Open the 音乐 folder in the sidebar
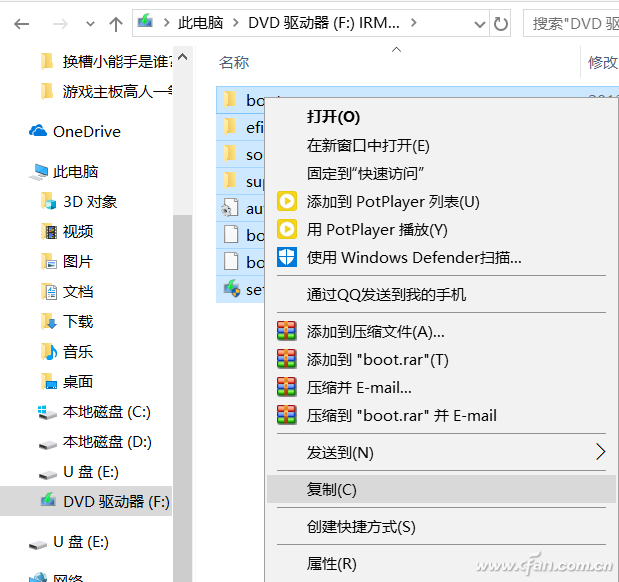The height and width of the screenshot is (582, 619). 78,352
